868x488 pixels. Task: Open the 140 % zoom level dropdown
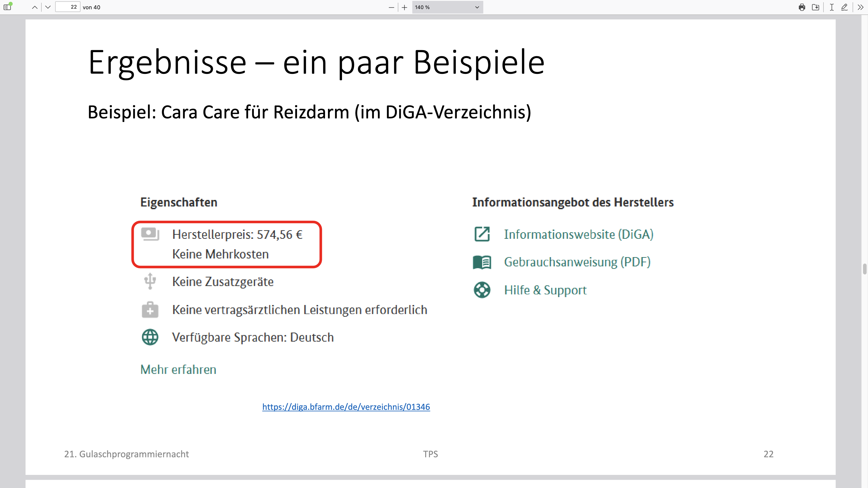pyautogui.click(x=447, y=7)
